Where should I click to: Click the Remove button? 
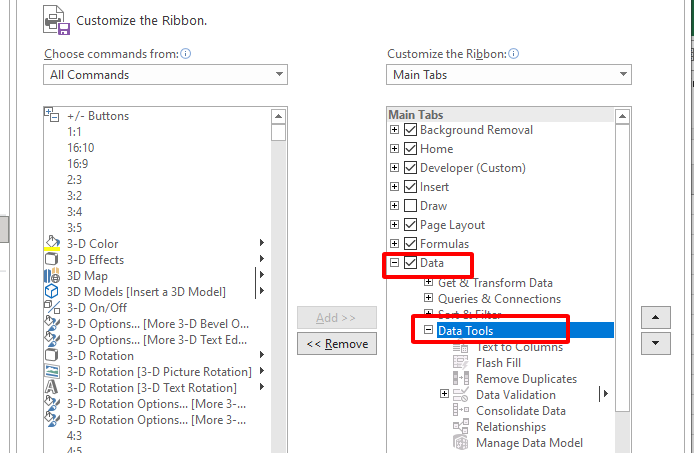click(x=337, y=344)
